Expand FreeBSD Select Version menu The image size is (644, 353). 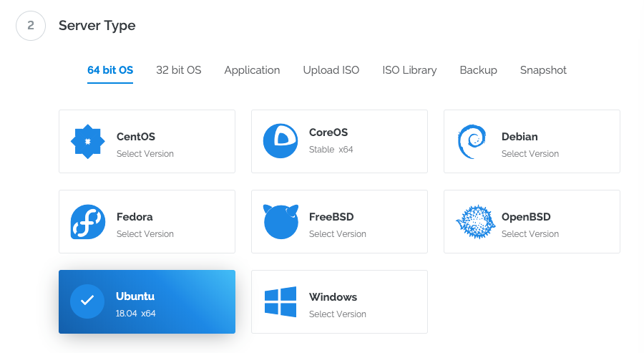pos(337,234)
